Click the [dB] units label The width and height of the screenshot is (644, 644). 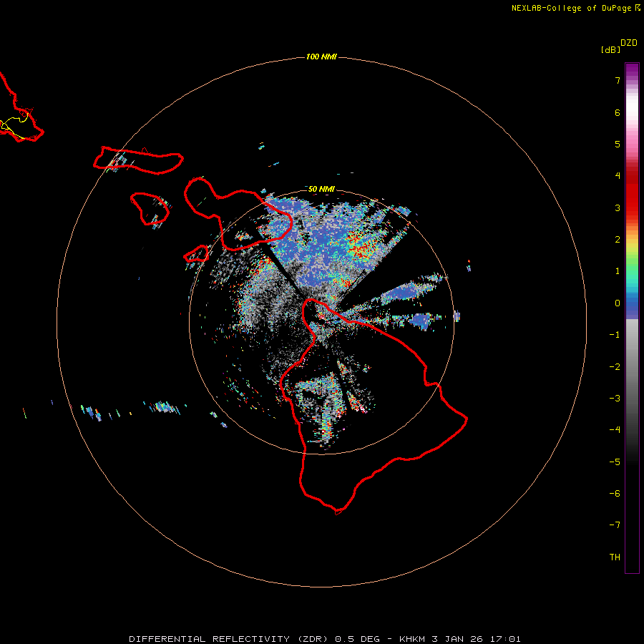pyautogui.click(x=610, y=49)
